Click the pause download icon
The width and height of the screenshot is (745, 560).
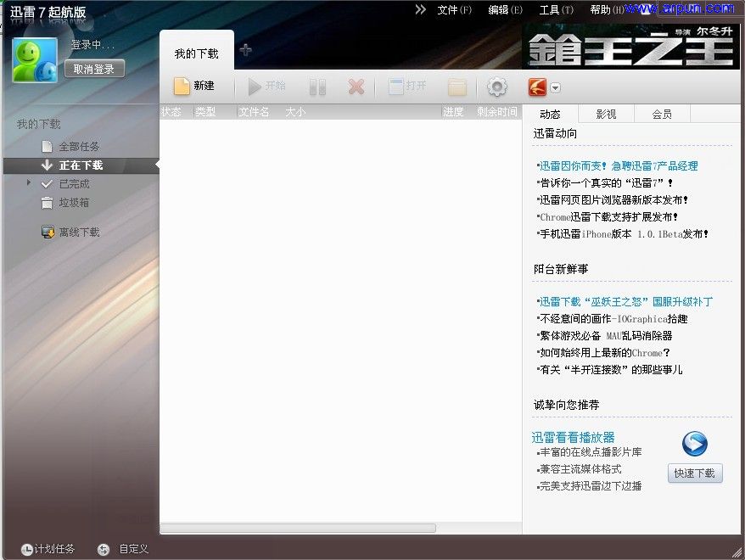tap(317, 87)
